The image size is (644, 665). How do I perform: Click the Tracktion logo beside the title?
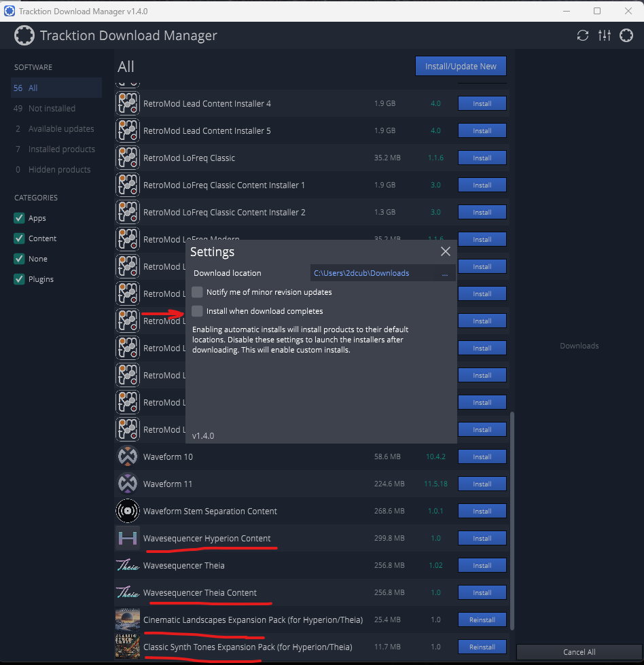tap(24, 35)
